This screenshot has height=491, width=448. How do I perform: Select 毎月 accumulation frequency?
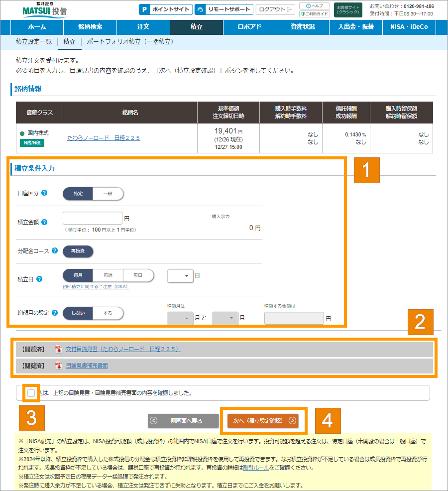78,275
